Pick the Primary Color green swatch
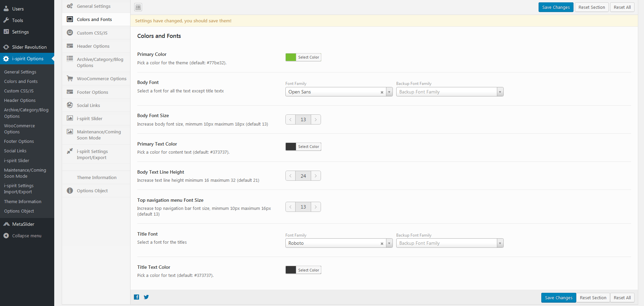Viewport: 644px width, 306px height. (x=291, y=57)
